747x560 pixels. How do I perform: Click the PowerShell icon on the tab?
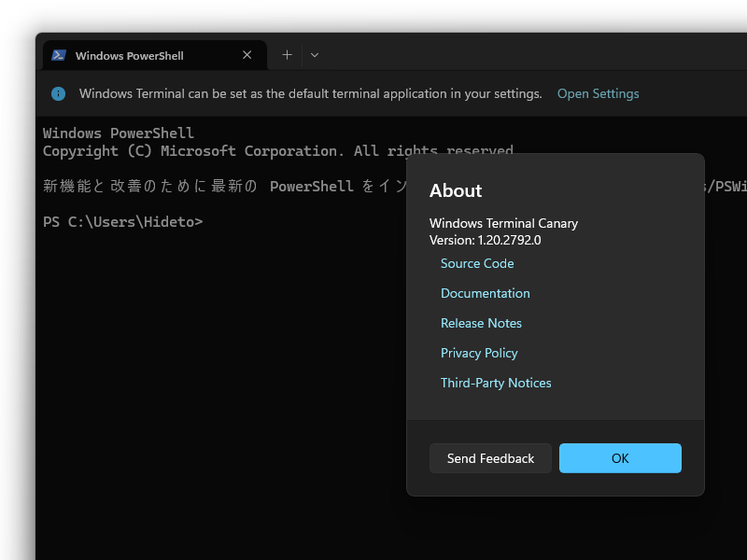[x=58, y=55]
